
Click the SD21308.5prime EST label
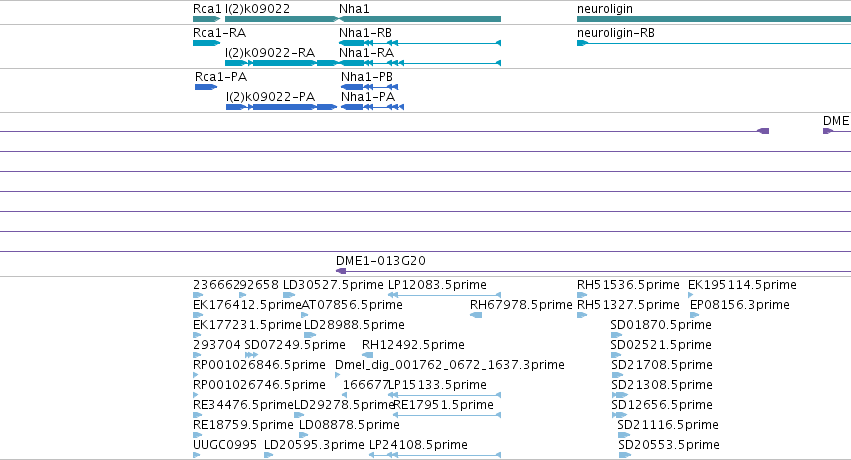tap(662, 385)
